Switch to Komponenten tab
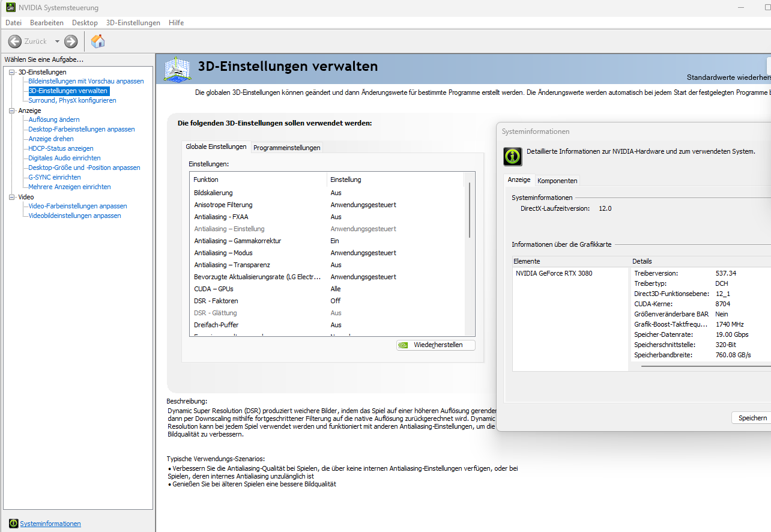The height and width of the screenshot is (532, 771). point(558,181)
